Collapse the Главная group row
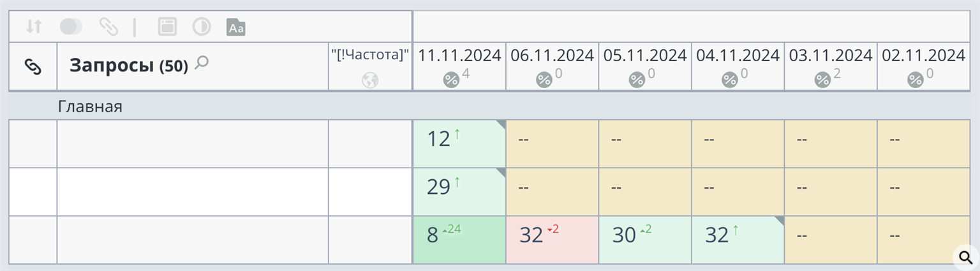 click(x=90, y=106)
